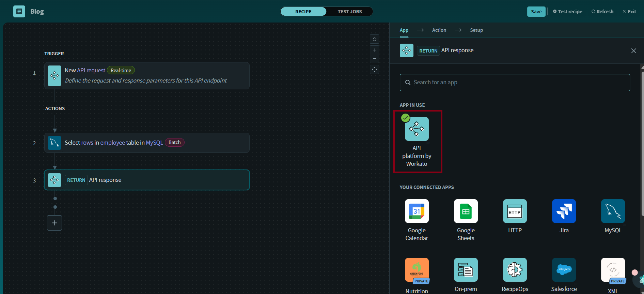Select API platform by Workato app
This screenshot has width=644, height=294.
tap(417, 142)
